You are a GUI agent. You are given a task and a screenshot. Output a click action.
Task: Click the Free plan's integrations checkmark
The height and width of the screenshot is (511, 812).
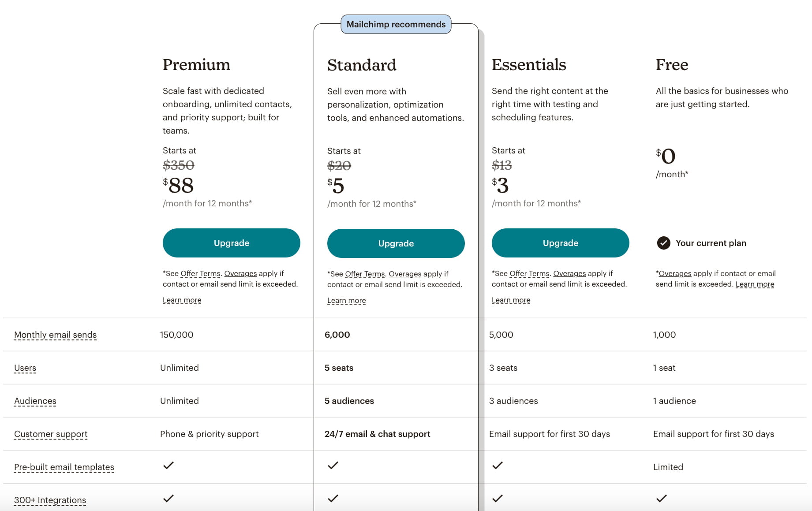click(662, 499)
